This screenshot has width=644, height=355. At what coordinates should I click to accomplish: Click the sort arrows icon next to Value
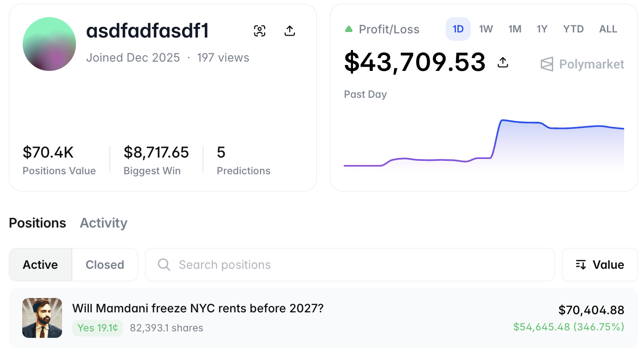click(581, 265)
